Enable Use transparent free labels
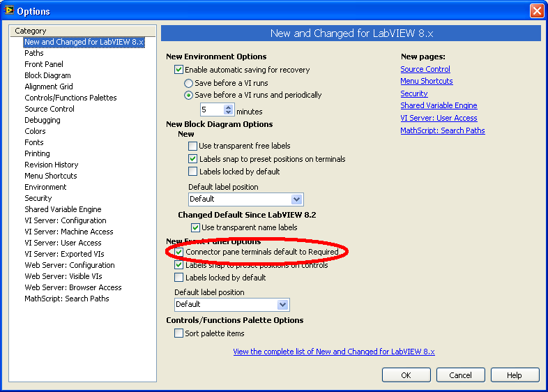This screenshot has width=548, height=392. pos(192,146)
